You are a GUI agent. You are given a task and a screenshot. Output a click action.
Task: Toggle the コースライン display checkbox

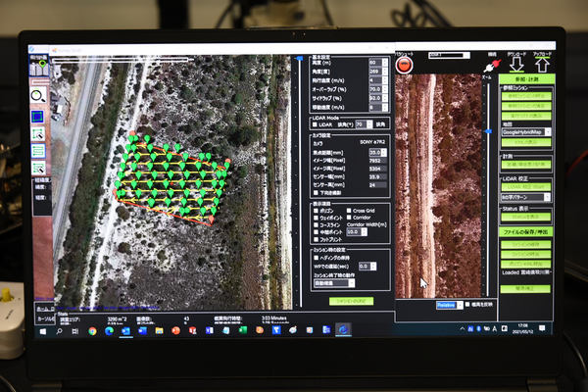(x=316, y=225)
